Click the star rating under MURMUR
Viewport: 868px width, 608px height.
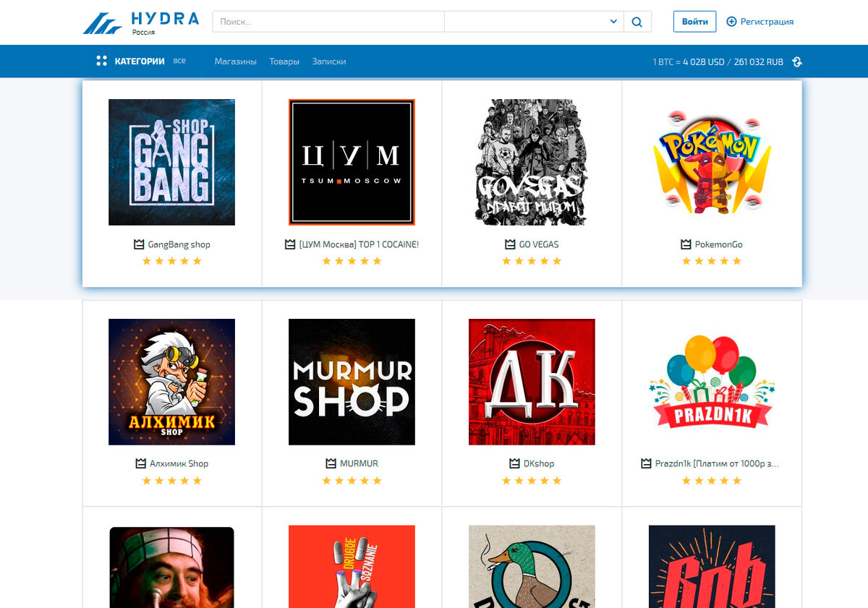coord(352,481)
